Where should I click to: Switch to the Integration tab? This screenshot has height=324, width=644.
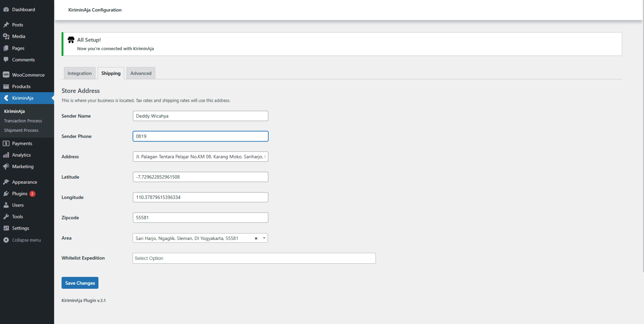click(80, 73)
